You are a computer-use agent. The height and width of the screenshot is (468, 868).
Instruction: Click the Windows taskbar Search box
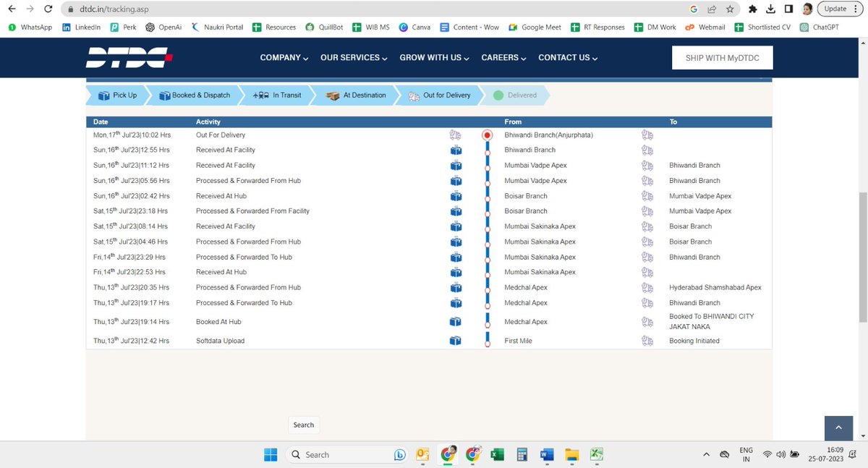tap(347, 454)
